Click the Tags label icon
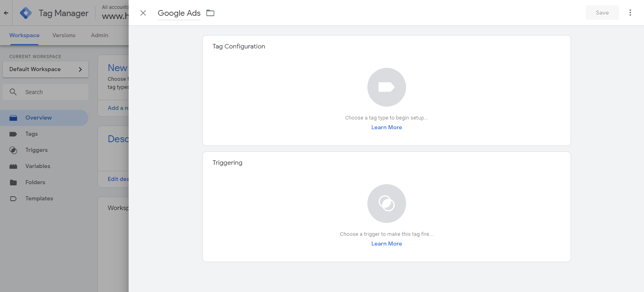The width and height of the screenshot is (644, 292). click(x=13, y=134)
